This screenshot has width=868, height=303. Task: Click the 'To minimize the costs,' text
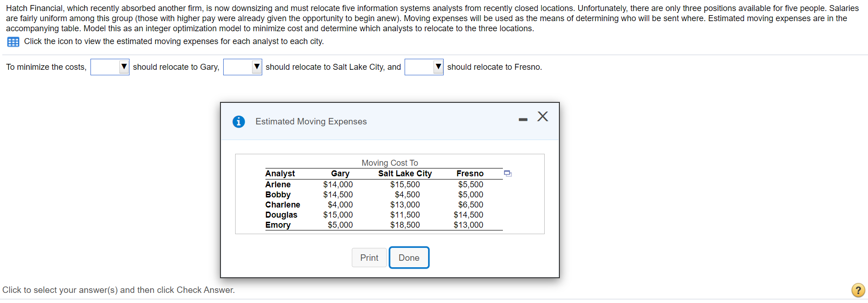[x=46, y=67]
